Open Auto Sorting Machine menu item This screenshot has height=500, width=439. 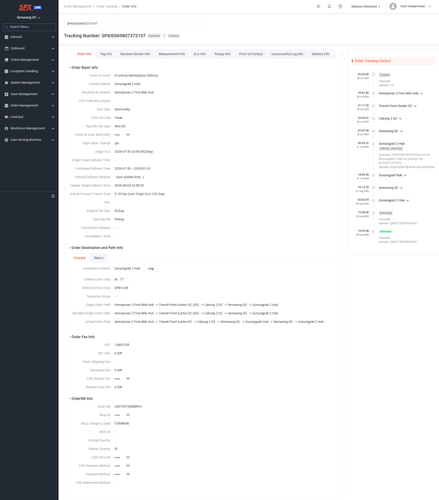tap(29, 140)
